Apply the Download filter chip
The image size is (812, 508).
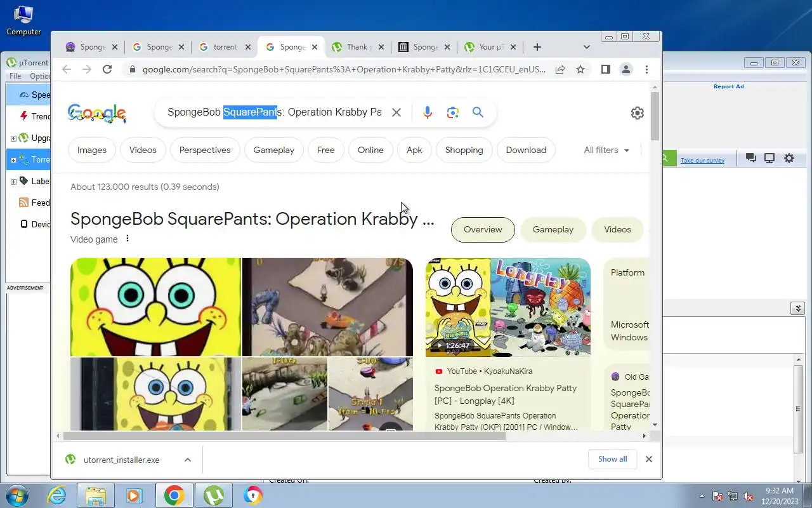(526, 150)
